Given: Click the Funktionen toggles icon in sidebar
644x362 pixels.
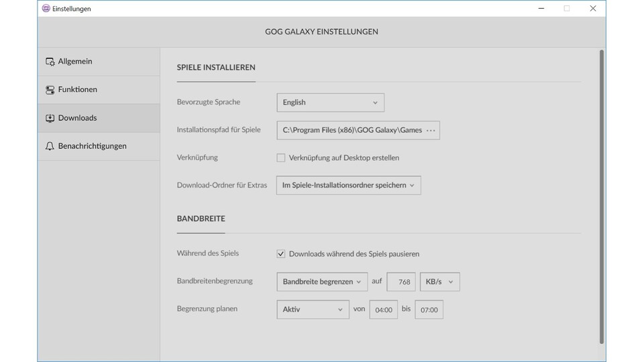Looking at the screenshot, I should click(x=50, y=90).
